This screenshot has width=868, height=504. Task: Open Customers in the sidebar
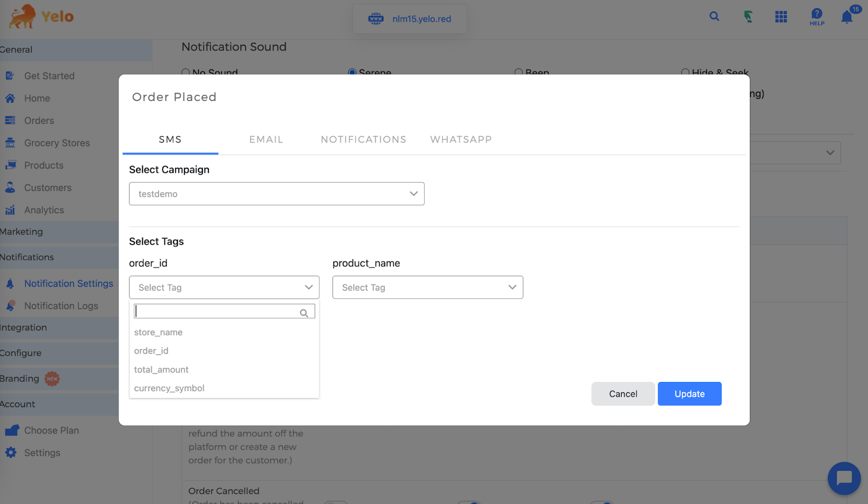pyautogui.click(x=48, y=188)
